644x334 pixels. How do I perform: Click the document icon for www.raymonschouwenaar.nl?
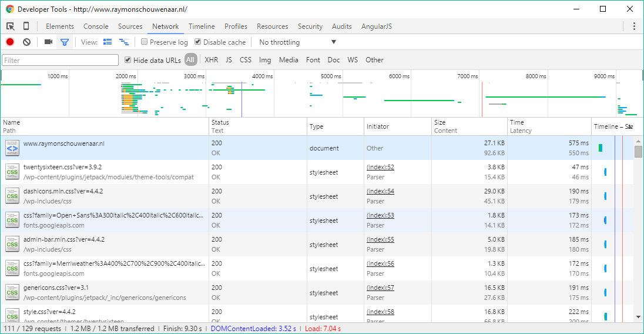(12, 148)
